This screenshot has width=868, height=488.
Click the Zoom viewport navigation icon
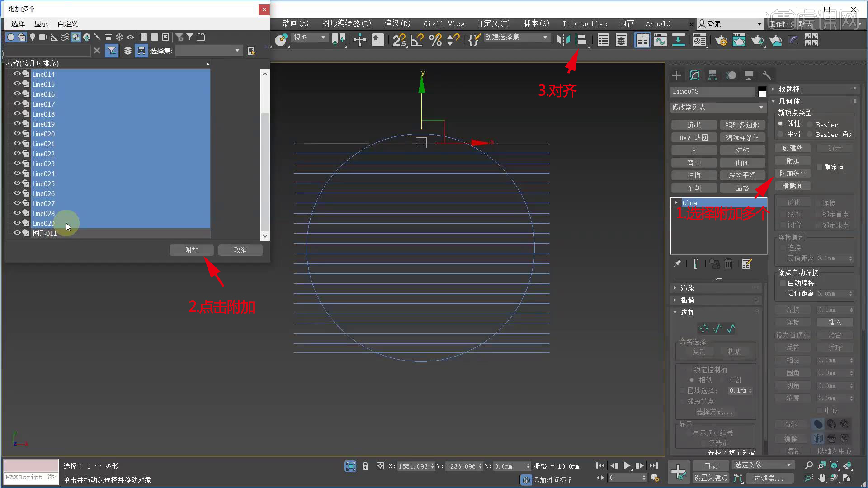click(809, 465)
